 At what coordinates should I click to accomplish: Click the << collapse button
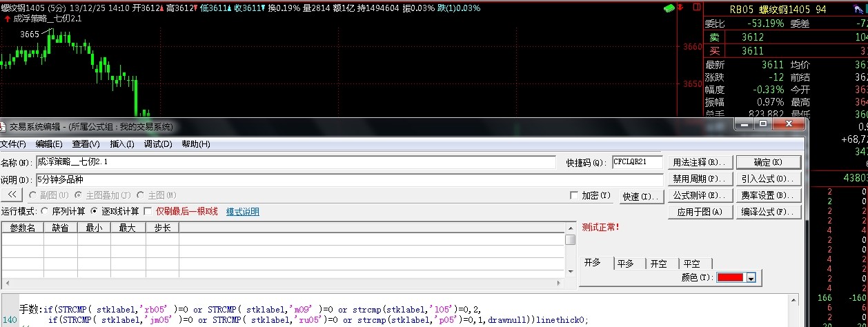(12, 195)
